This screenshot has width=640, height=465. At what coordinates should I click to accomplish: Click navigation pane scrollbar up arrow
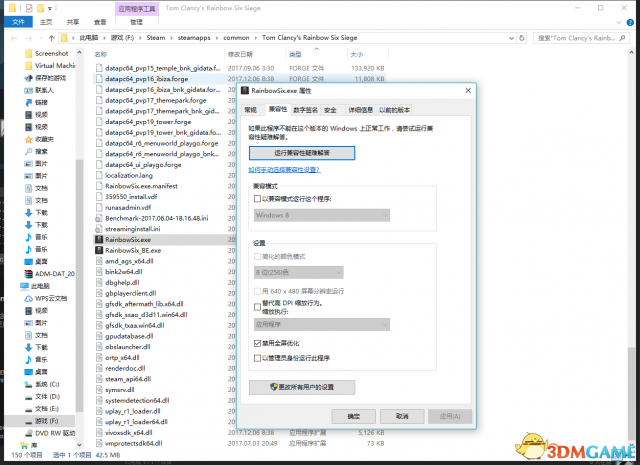79,53
